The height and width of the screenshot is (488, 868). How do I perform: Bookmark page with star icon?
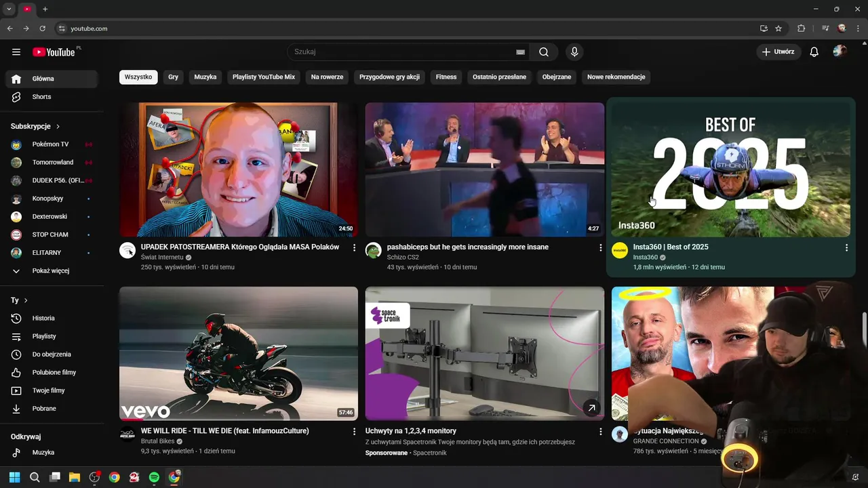pos(778,28)
